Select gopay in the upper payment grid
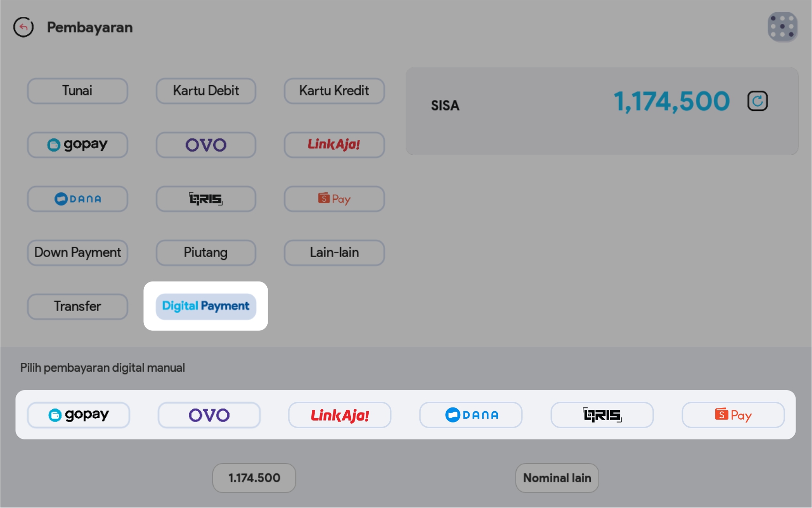 (77, 145)
